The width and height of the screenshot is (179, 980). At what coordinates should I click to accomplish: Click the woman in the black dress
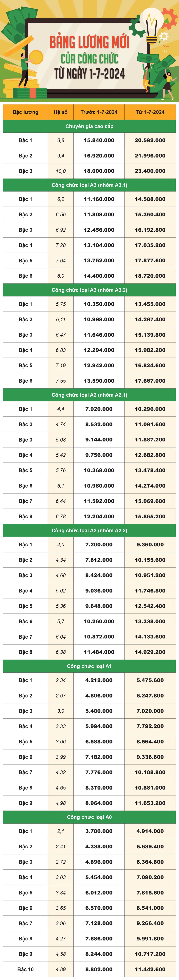click(168, 86)
